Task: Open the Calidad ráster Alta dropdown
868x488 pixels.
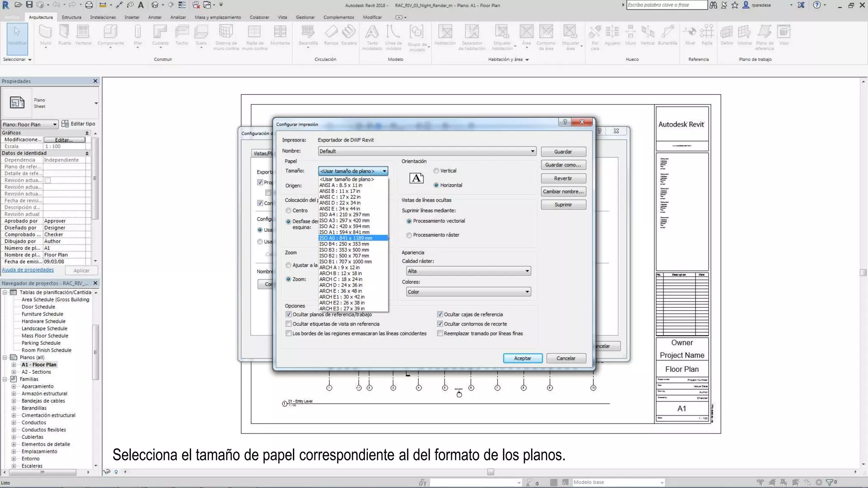Action: 468,271
